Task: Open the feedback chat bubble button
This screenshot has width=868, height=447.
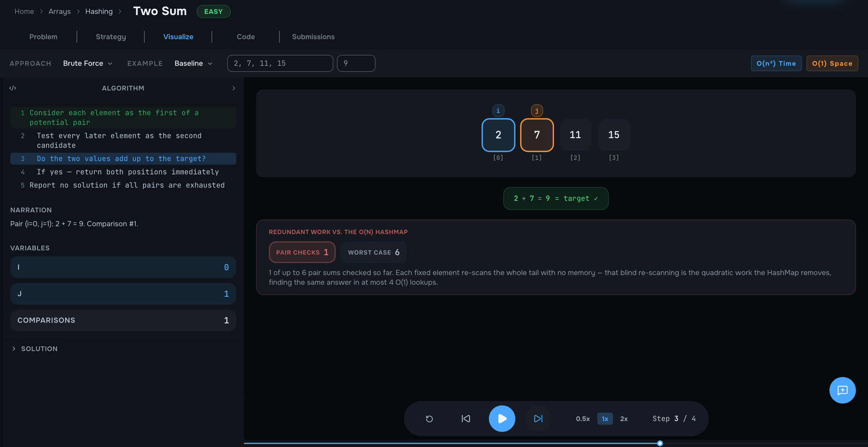Action: pyautogui.click(x=842, y=390)
